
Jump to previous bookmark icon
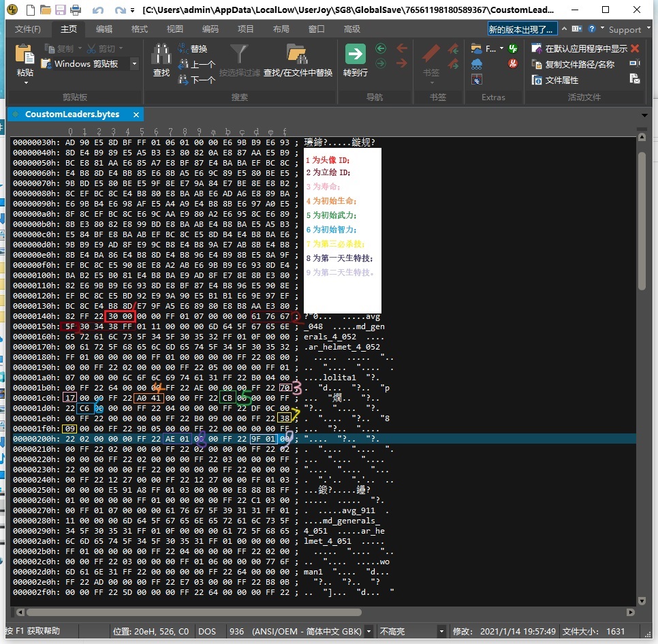(x=453, y=48)
